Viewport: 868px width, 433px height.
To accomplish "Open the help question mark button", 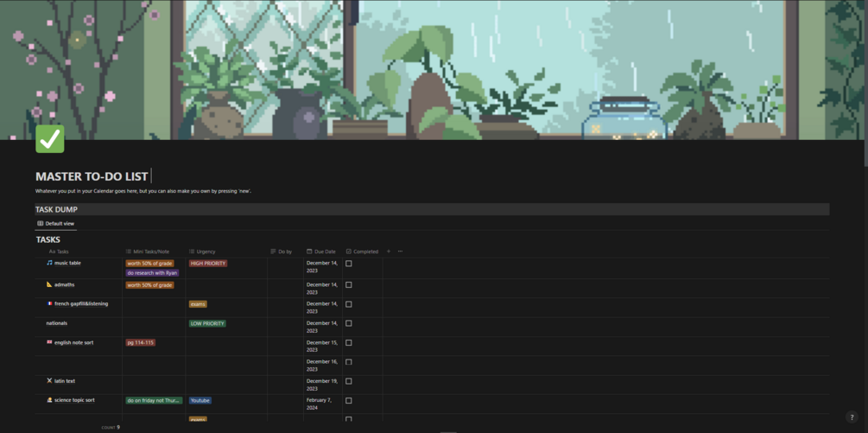I will click(x=852, y=417).
